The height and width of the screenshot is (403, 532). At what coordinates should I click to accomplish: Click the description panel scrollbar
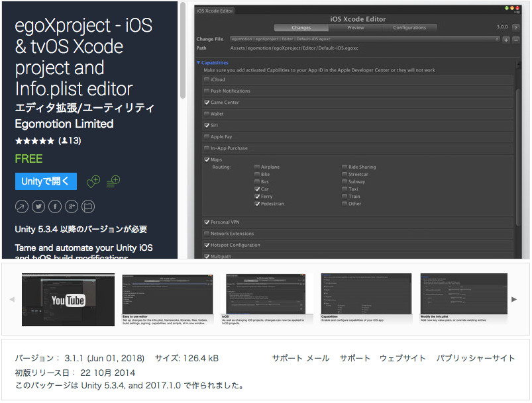pyautogui.click(x=183, y=51)
